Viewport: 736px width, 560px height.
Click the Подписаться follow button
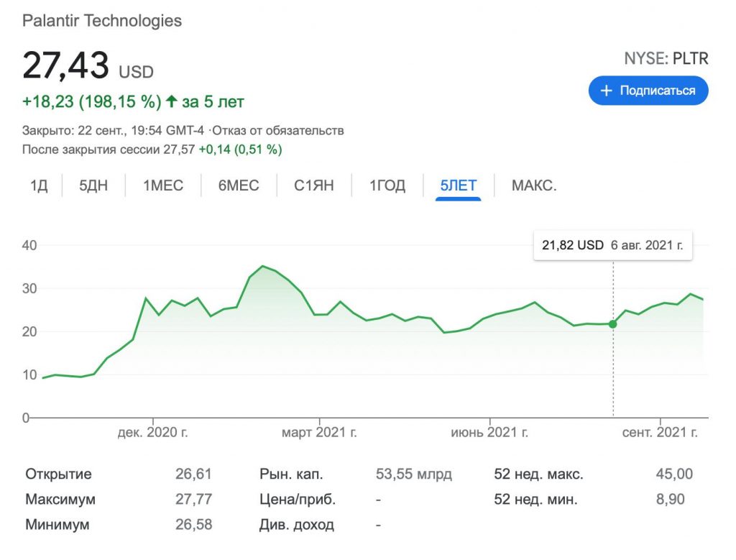[648, 91]
